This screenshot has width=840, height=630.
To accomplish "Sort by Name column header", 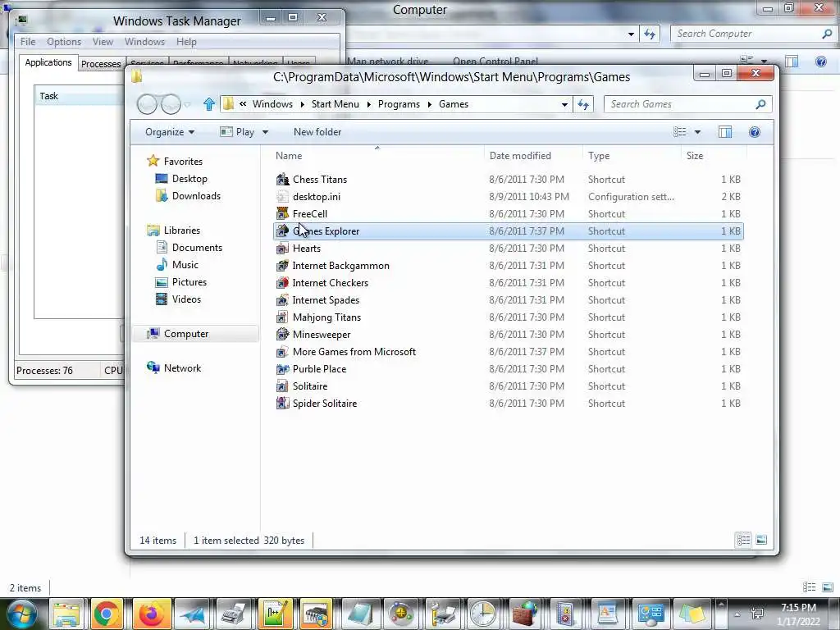I will [377, 156].
